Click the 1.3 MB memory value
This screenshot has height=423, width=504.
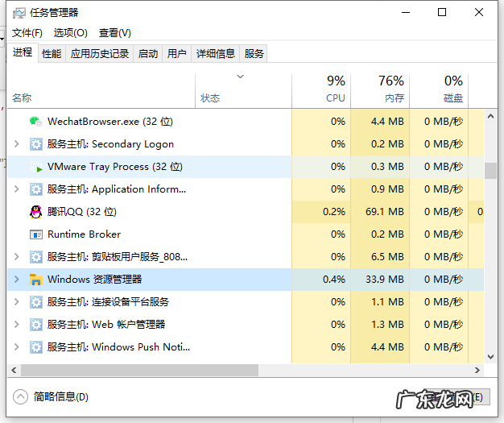[387, 324]
